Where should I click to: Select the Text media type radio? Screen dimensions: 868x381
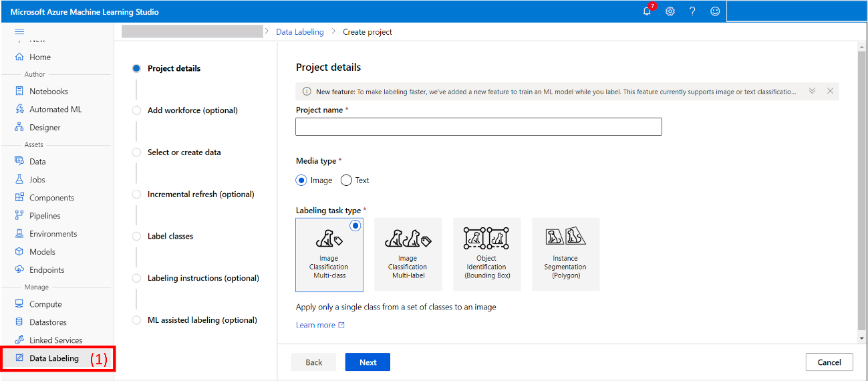coord(346,180)
